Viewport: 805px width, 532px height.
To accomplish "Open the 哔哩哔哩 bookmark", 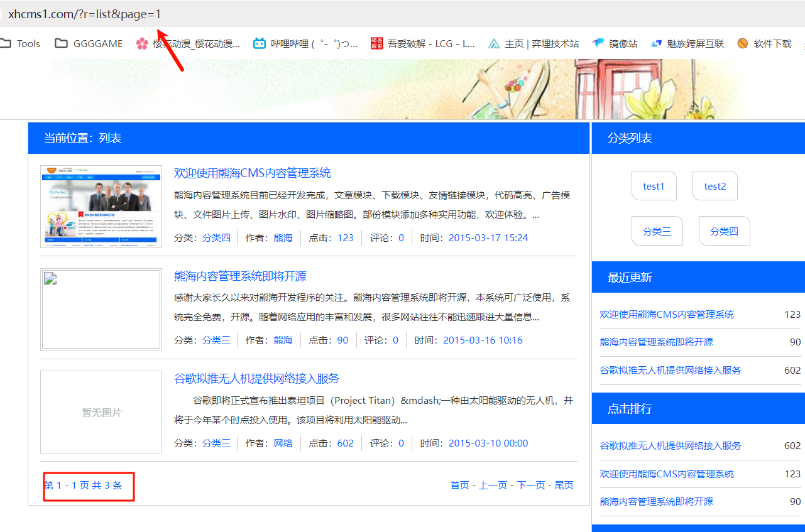I will [305, 43].
